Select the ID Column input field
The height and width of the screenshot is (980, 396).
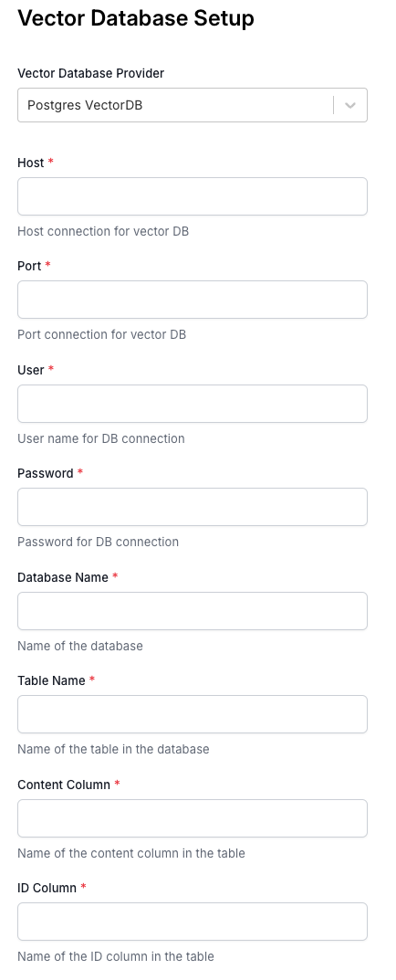[x=193, y=922]
